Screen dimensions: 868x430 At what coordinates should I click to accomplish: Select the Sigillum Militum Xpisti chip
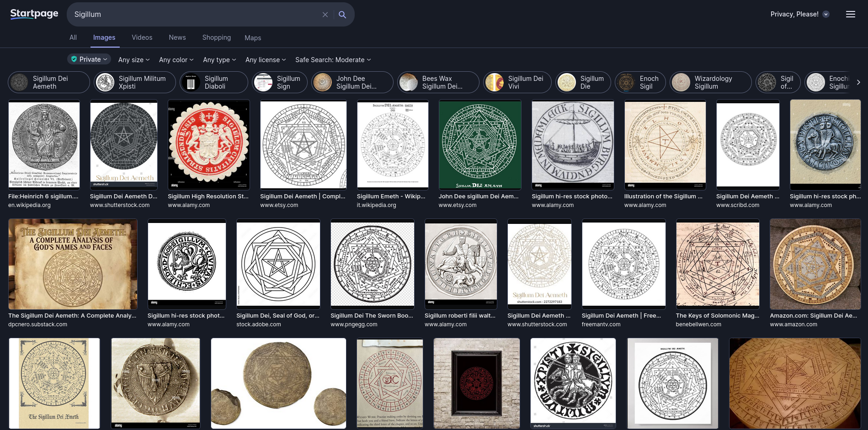(135, 82)
